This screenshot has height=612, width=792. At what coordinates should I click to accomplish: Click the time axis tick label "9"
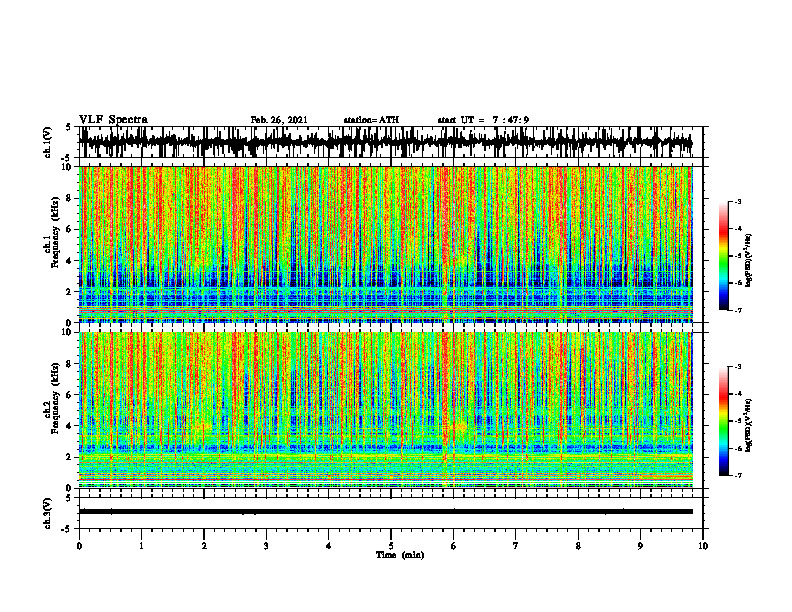pos(640,546)
